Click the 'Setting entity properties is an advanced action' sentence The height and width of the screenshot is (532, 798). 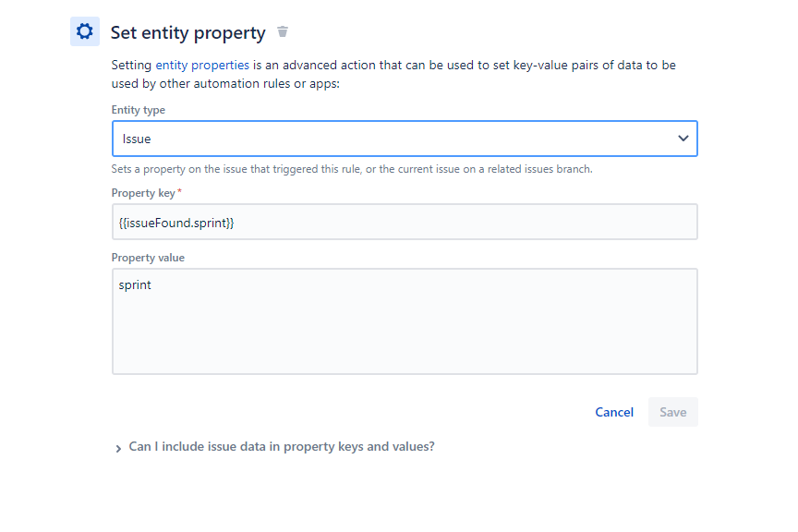(393, 74)
